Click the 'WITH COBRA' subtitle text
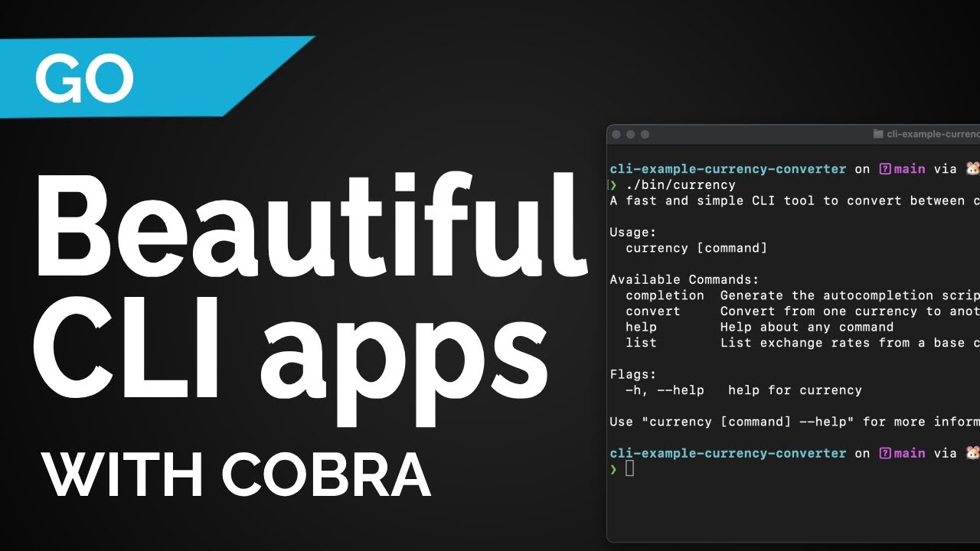This screenshot has height=551, width=980. [237, 475]
